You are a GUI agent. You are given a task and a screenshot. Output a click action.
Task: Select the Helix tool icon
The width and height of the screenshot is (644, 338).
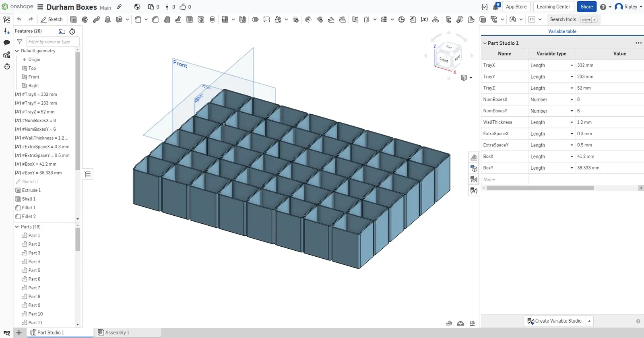click(384, 19)
